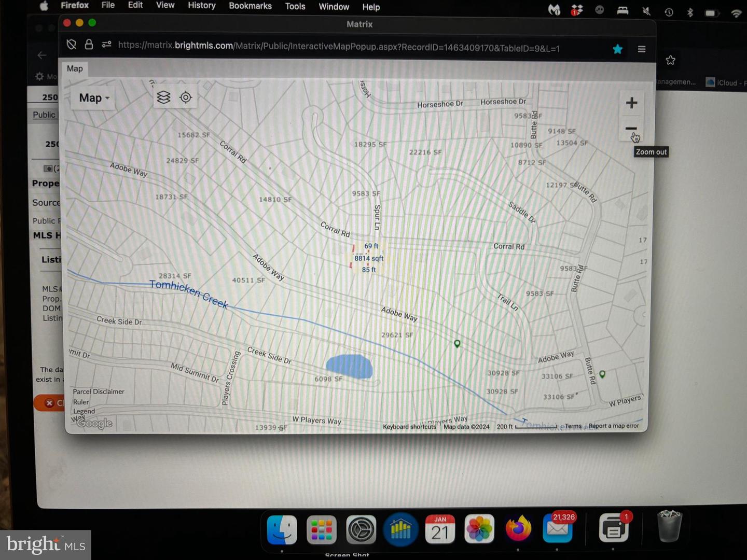
Task: Open the View menu
Action: coord(165,5)
